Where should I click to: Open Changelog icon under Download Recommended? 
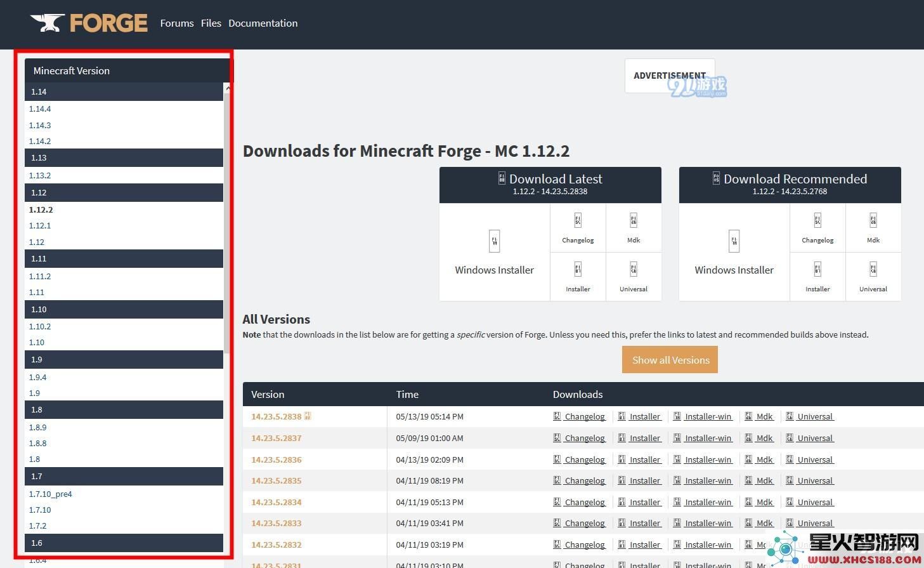(x=817, y=220)
